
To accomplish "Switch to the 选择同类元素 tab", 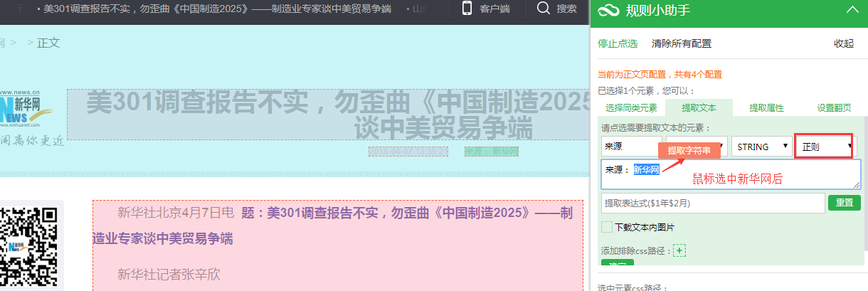I will pyautogui.click(x=631, y=108).
